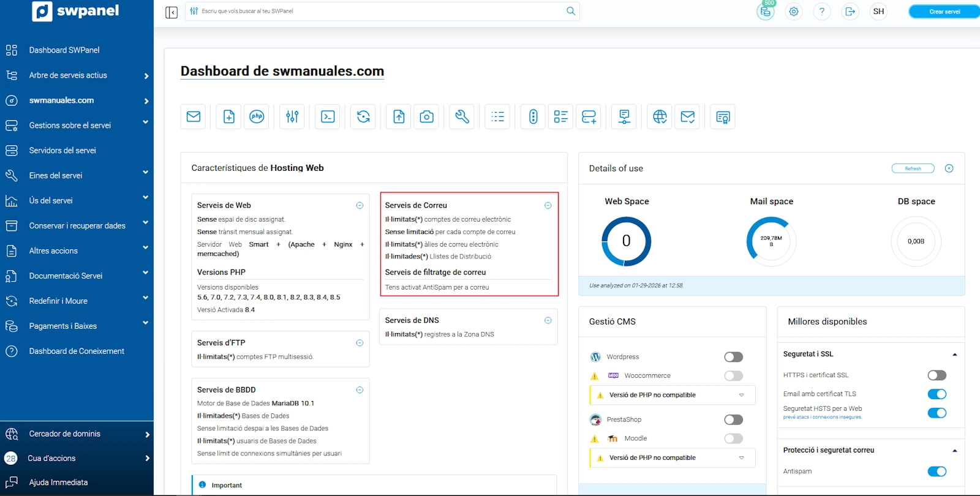Click the sidebar collapse icon
The height and width of the screenshot is (496, 980).
(171, 12)
